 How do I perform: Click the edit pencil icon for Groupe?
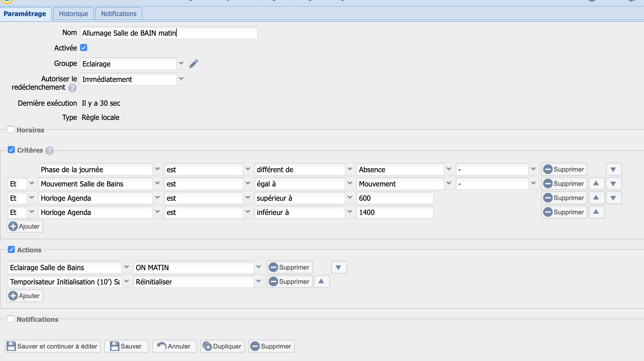tap(193, 64)
